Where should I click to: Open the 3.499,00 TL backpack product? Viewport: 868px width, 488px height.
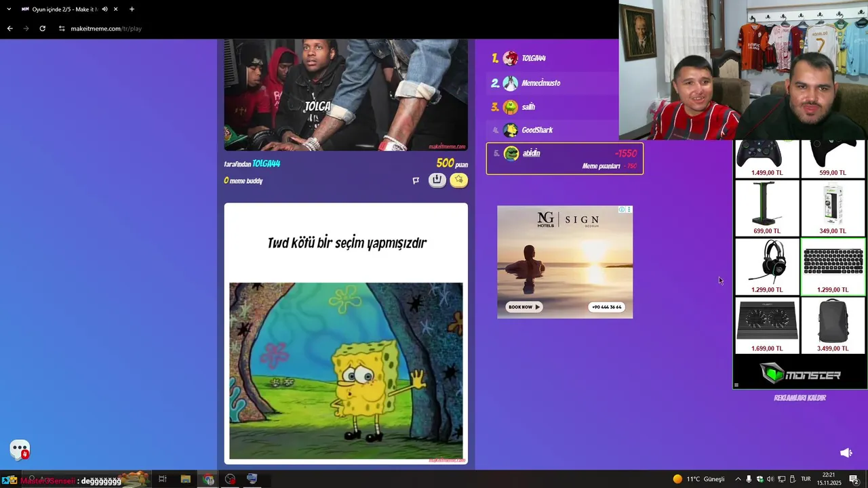833,325
